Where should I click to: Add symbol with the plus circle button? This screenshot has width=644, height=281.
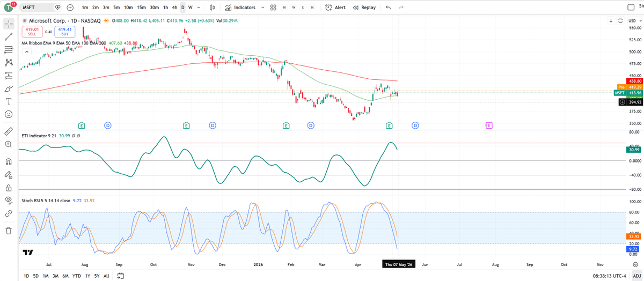pyautogui.click(x=70, y=8)
